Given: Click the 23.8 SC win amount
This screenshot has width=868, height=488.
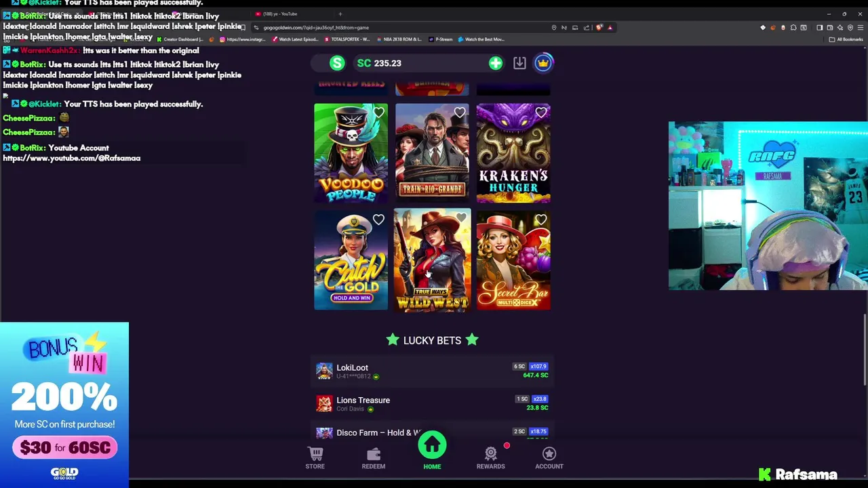Looking at the screenshot, I should pos(537,408).
